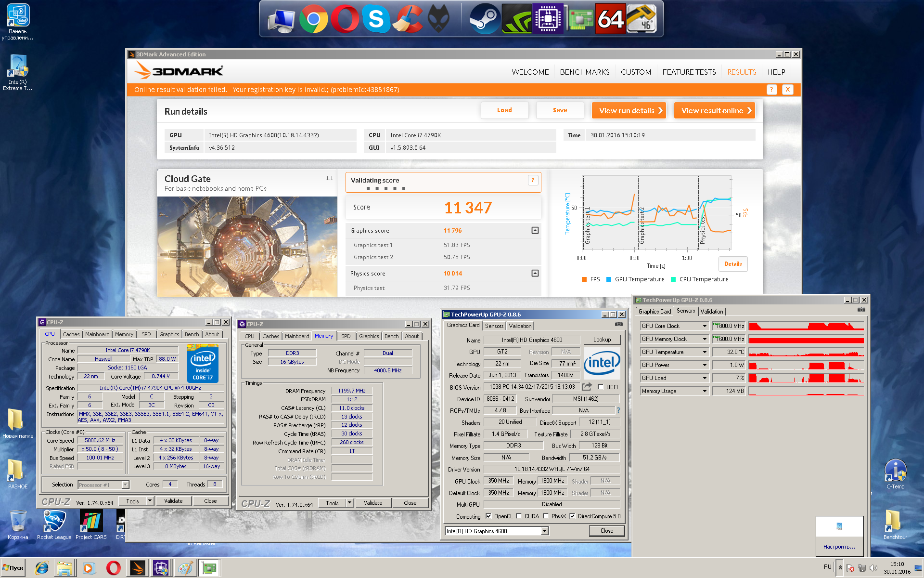Toggle OpenCL checkbox in GPU-Z
The height and width of the screenshot is (578, 924).
point(488,516)
